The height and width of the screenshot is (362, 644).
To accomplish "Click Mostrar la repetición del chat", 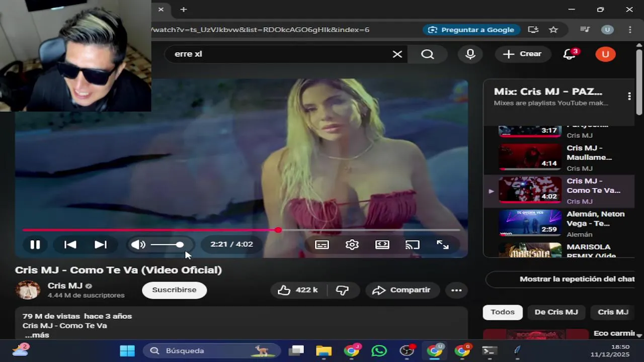I will pos(577,279).
